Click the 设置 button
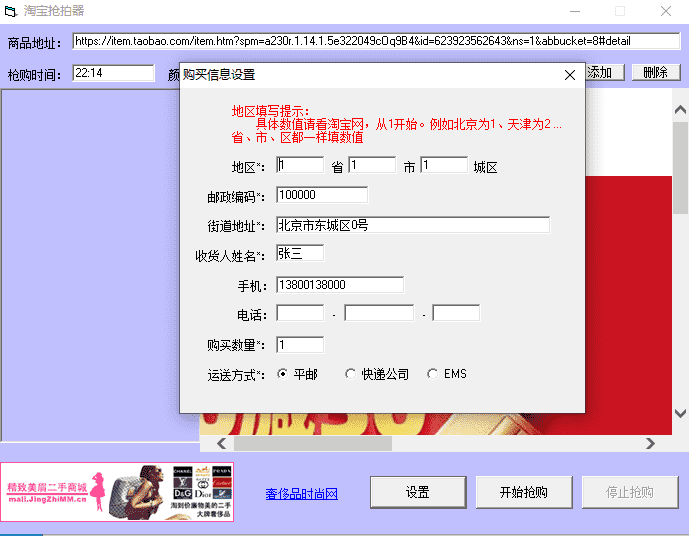This screenshot has height=536, width=689. click(417, 492)
